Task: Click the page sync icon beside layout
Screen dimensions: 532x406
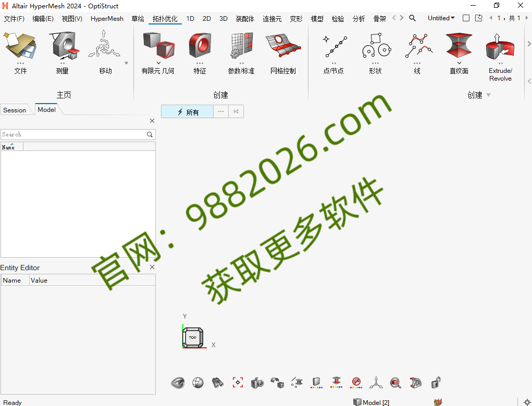Action: pos(479,18)
